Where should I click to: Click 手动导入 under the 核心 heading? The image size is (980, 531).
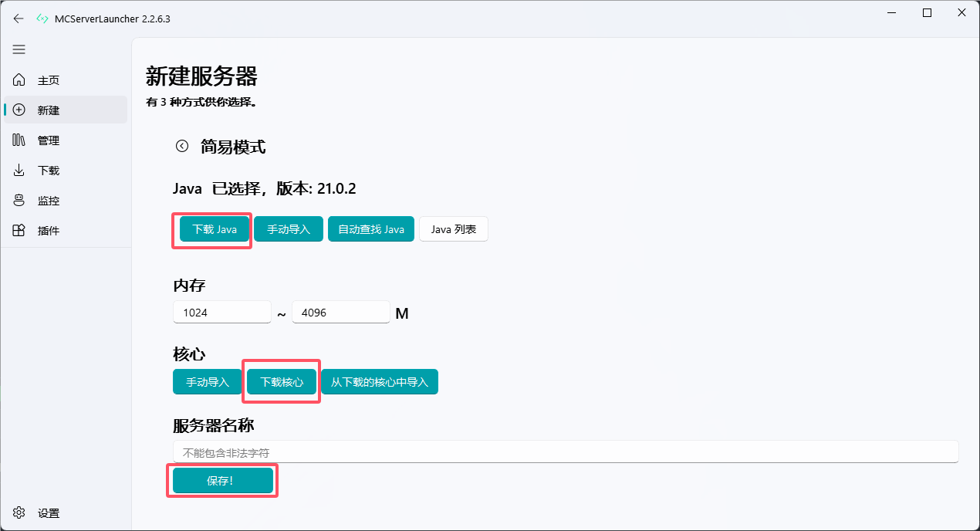pyautogui.click(x=208, y=382)
